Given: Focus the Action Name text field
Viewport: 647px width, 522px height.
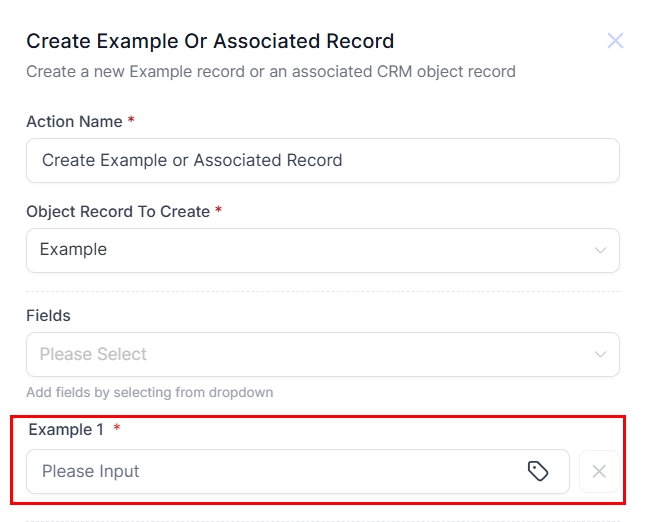Looking at the screenshot, I should [322, 160].
